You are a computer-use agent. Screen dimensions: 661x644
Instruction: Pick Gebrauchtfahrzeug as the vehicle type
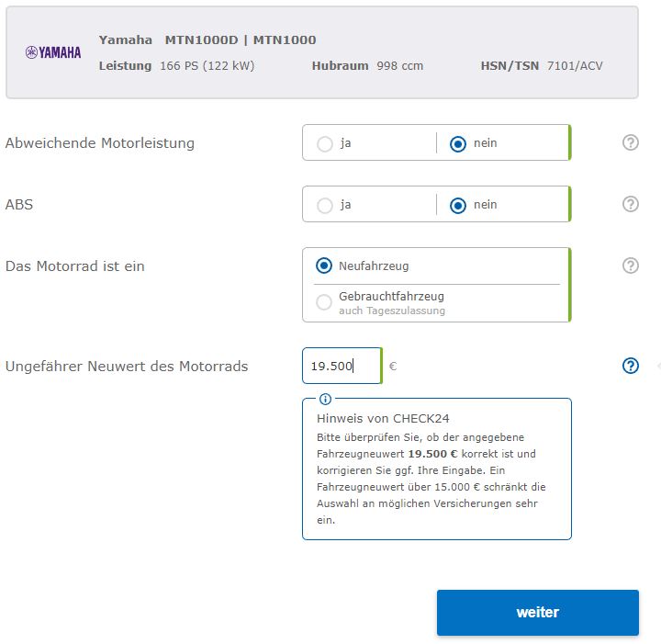pyautogui.click(x=324, y=302)
